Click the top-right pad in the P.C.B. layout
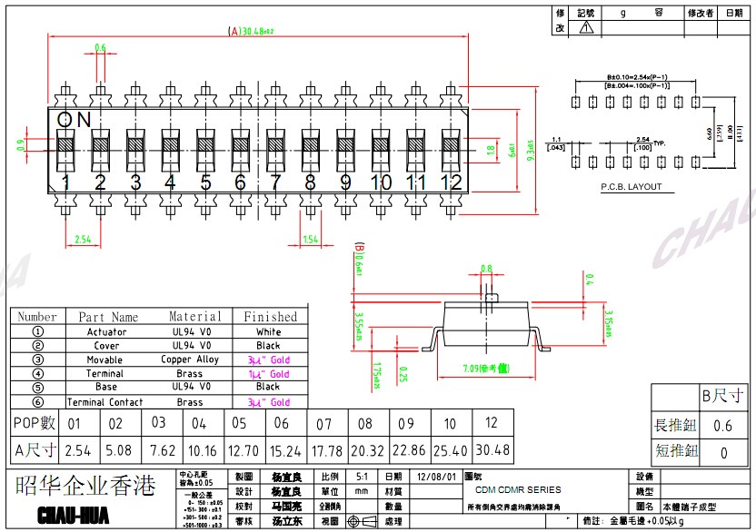Screen dimensions: 756x532 [695, 103]
